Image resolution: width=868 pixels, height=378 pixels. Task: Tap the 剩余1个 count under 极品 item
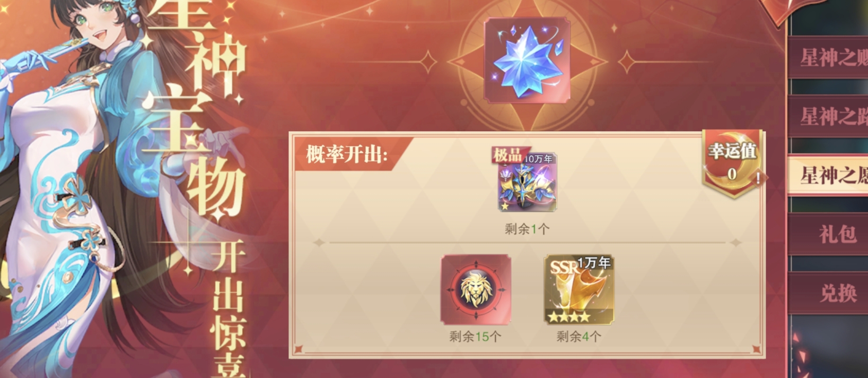pyautogui.click(x=527, y=229)
